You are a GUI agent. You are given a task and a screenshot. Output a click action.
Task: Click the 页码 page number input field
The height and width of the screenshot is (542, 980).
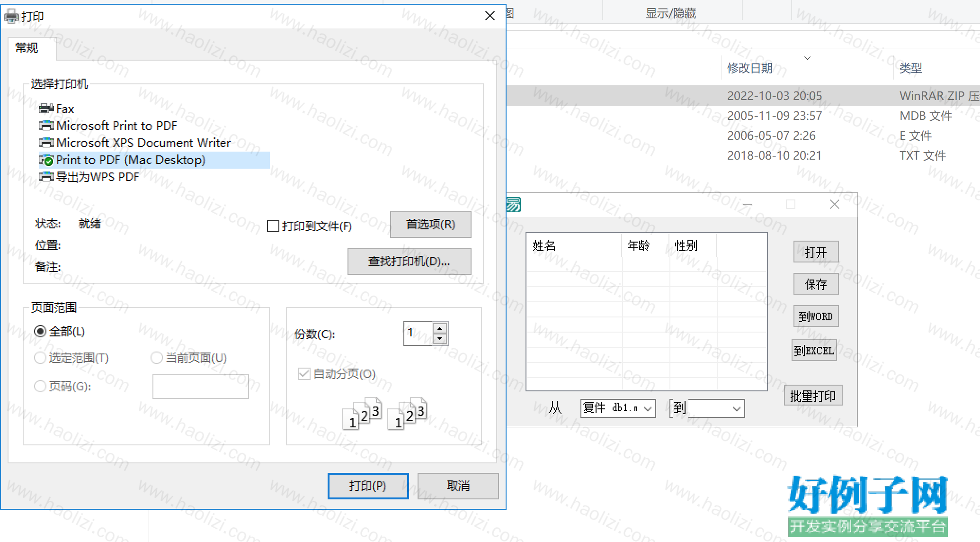pos(200,386)
